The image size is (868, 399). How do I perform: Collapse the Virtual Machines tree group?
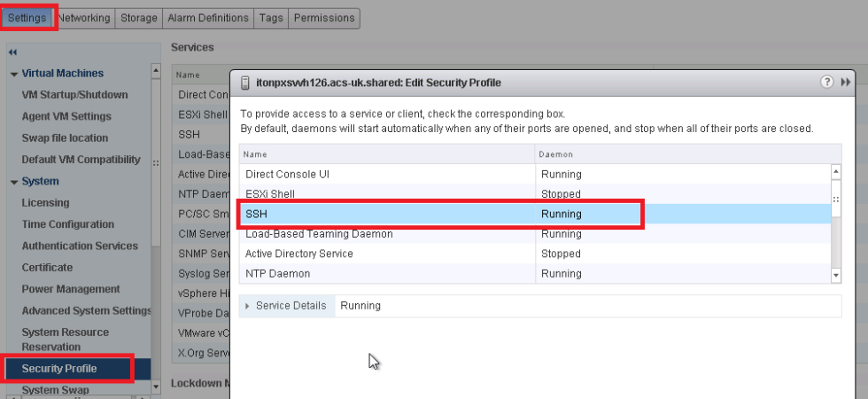[x=13, y=74]
